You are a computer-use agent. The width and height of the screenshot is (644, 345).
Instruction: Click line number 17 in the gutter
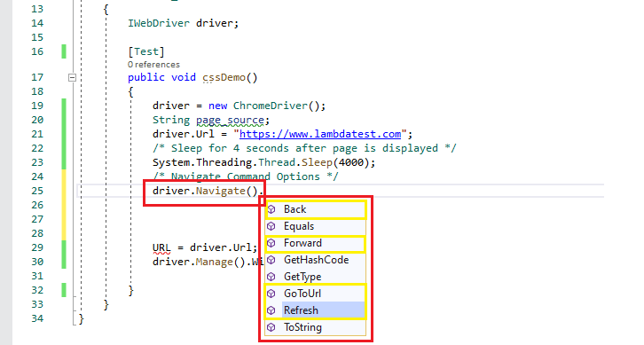tap(37, 77)
